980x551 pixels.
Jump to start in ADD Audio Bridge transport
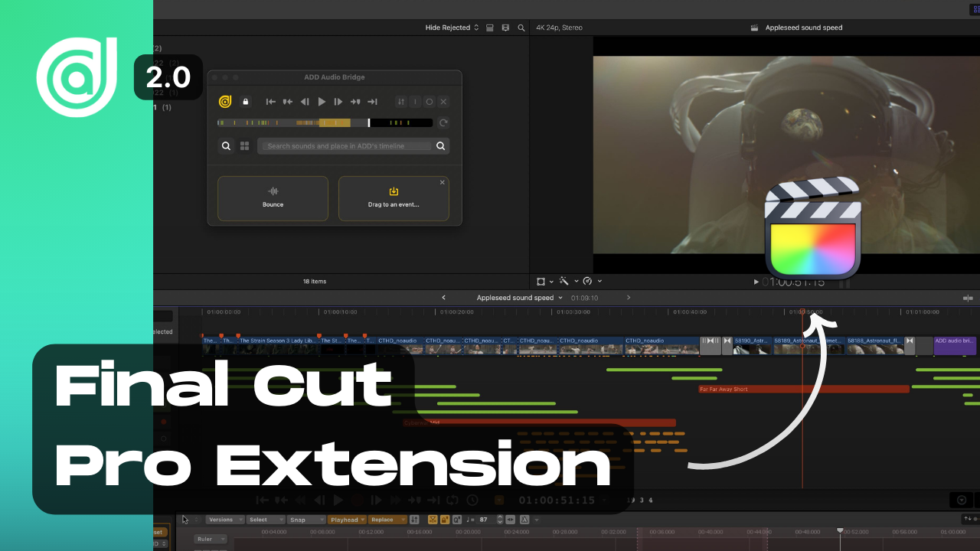(271, 102)
